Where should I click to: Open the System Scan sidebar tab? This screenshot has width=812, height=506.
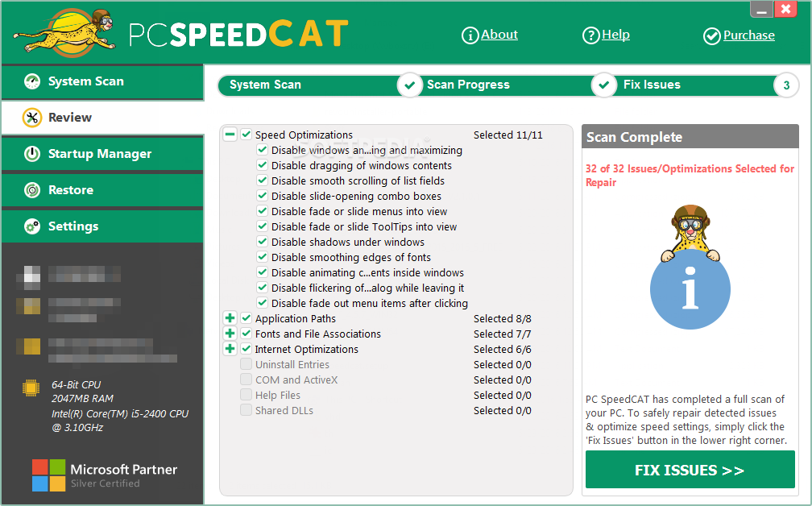point(102,81)
